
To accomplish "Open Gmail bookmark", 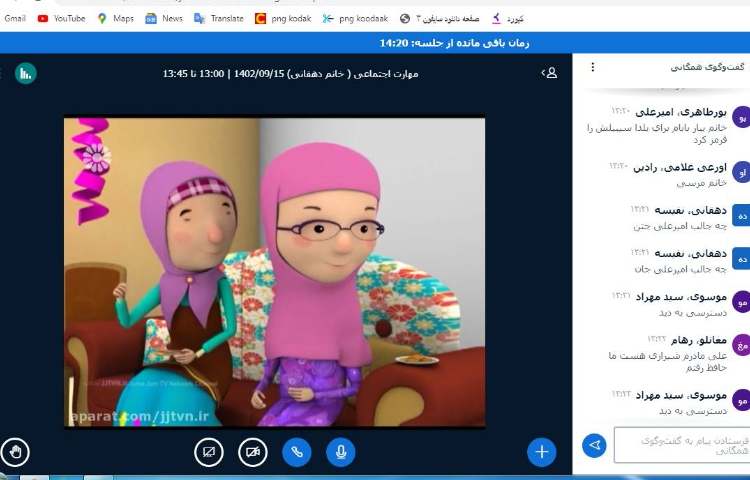I will (14, 19).
